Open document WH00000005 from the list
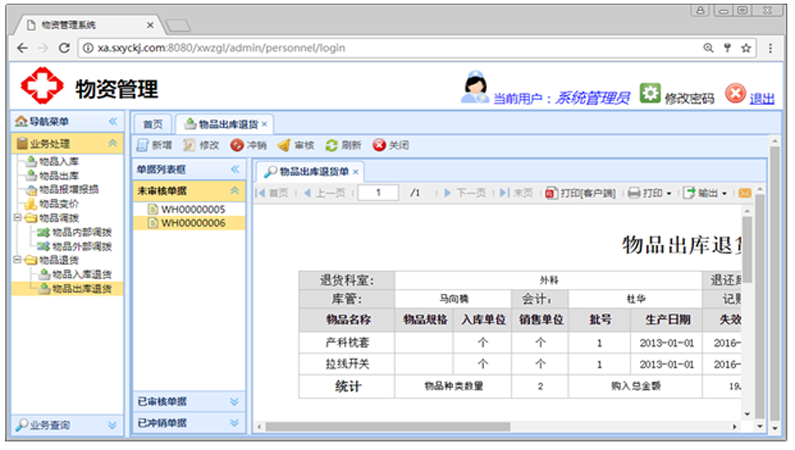The width and height of the screenshot is (795, 450). pos(193,209)
